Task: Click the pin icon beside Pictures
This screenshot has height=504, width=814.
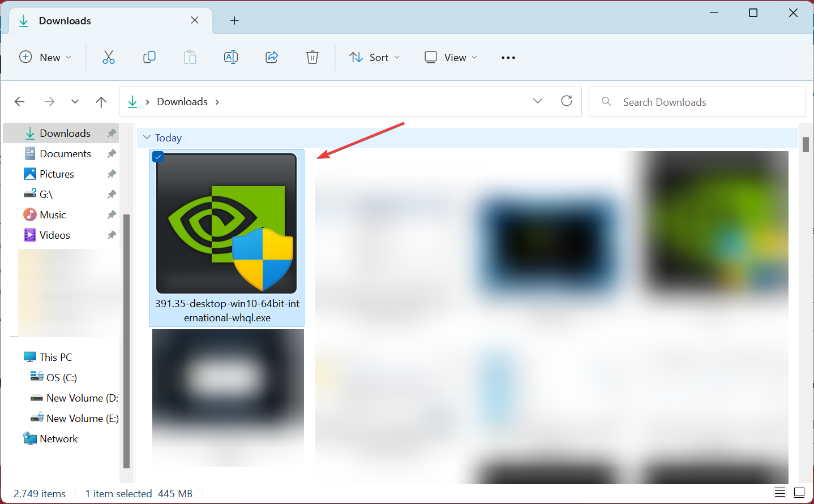Action: point(112,174)
